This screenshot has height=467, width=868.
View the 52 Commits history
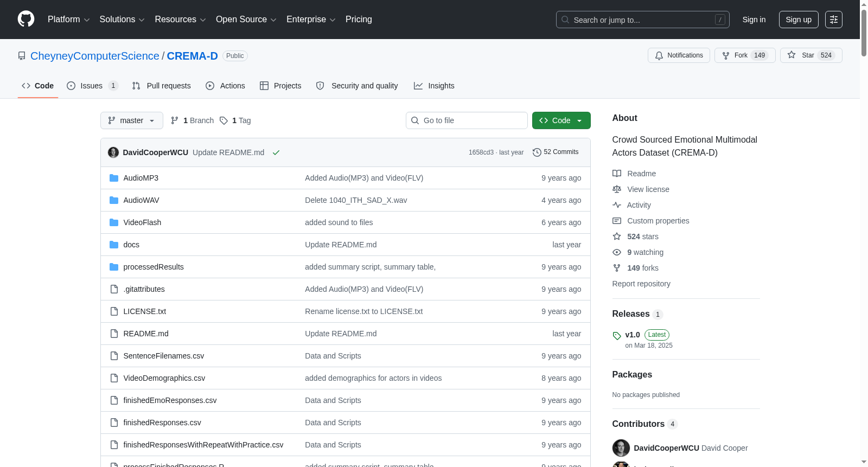click(556, 152)
